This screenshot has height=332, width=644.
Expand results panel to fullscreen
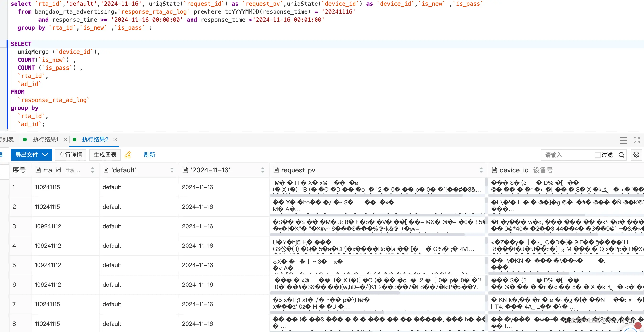point(637,140)
